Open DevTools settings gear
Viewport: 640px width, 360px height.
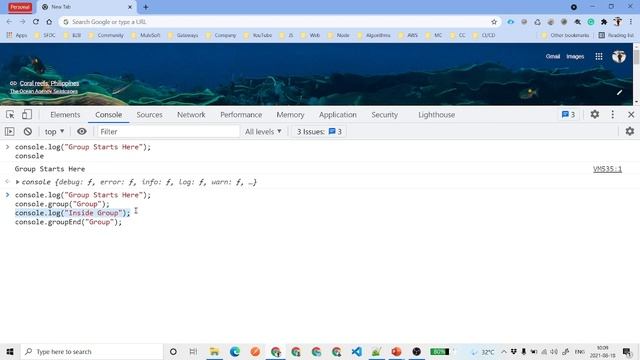pos(595,114)
